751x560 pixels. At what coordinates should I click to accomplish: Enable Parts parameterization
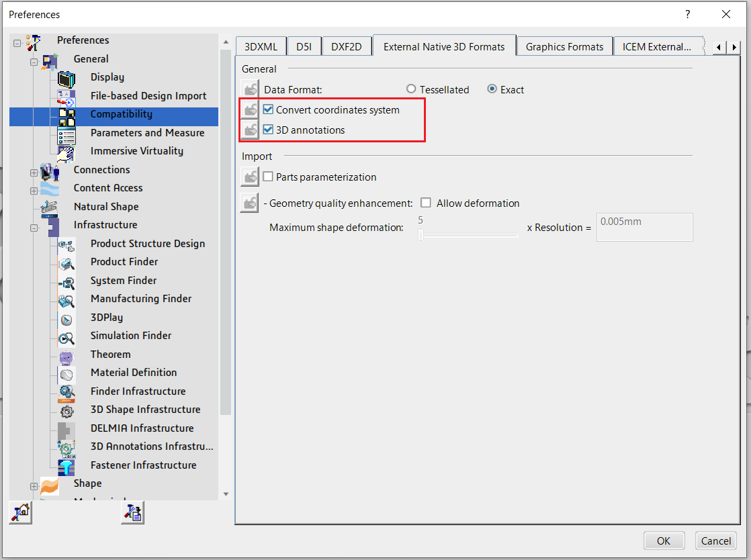(268, 177)
